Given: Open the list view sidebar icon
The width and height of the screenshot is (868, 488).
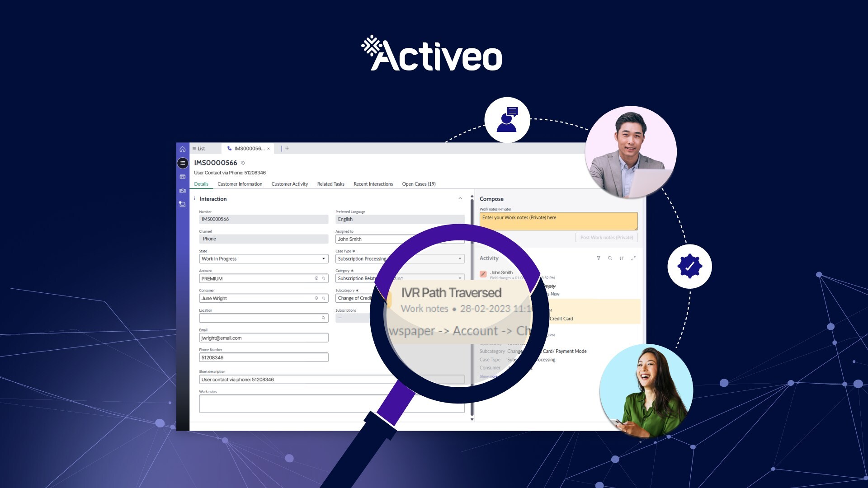Looking at the screenshot, I should [x=183, y=163].
